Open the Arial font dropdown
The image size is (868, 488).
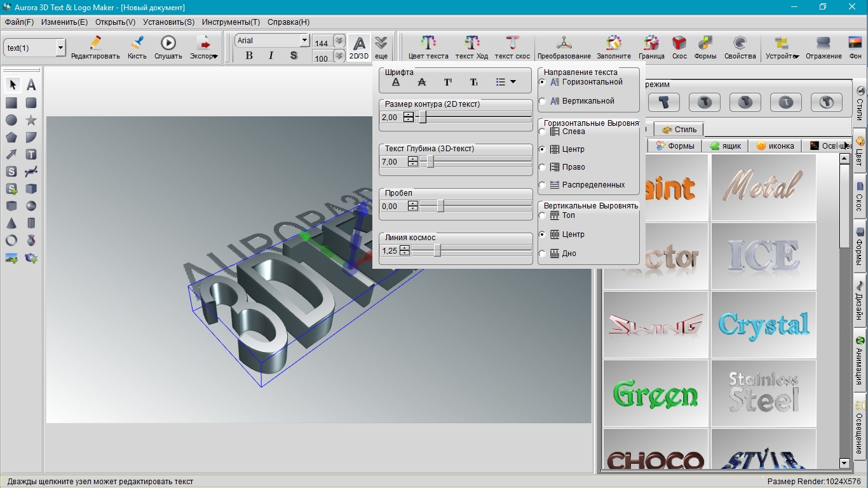(x=304, y=41)
